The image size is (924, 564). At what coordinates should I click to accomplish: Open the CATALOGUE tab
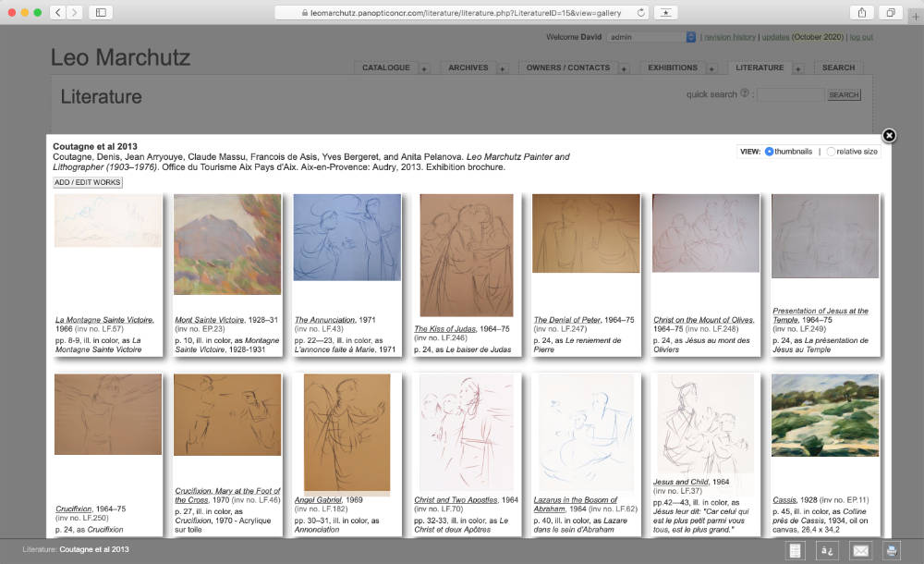coord(386,67)
